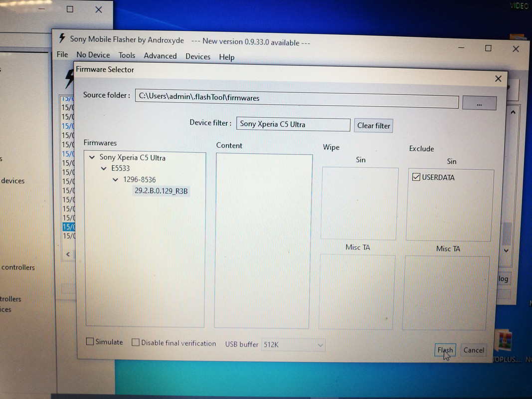Uncheck USERDATA in Exclude list
Image resolution: width=532 pixels, height=399 pixels.
[x=416, y=177]
